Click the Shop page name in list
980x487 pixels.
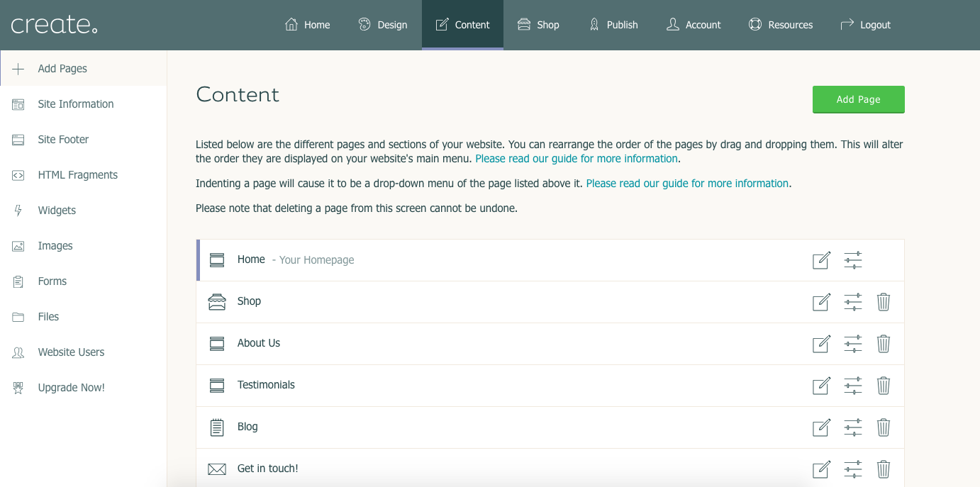249,301
